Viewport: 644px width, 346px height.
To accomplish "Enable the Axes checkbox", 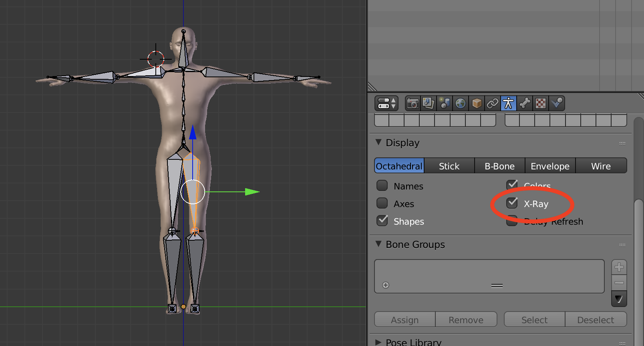I will coord(382,203).
